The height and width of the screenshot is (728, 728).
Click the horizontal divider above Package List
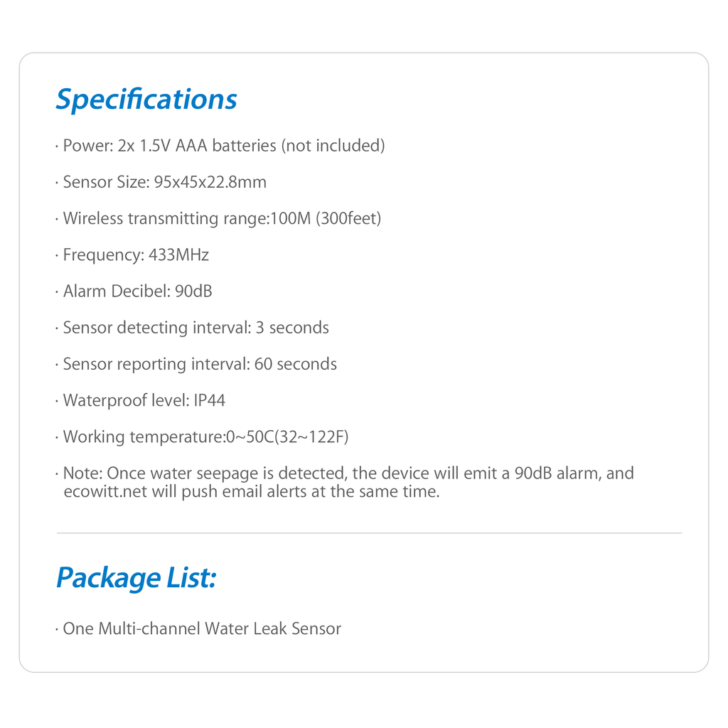[x=369, y=532]
